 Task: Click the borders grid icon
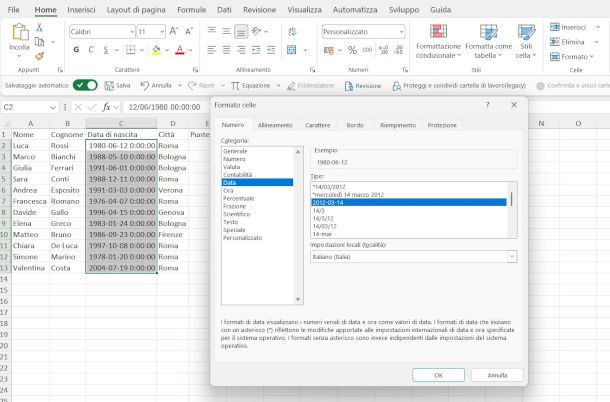[x=131, y=50]
